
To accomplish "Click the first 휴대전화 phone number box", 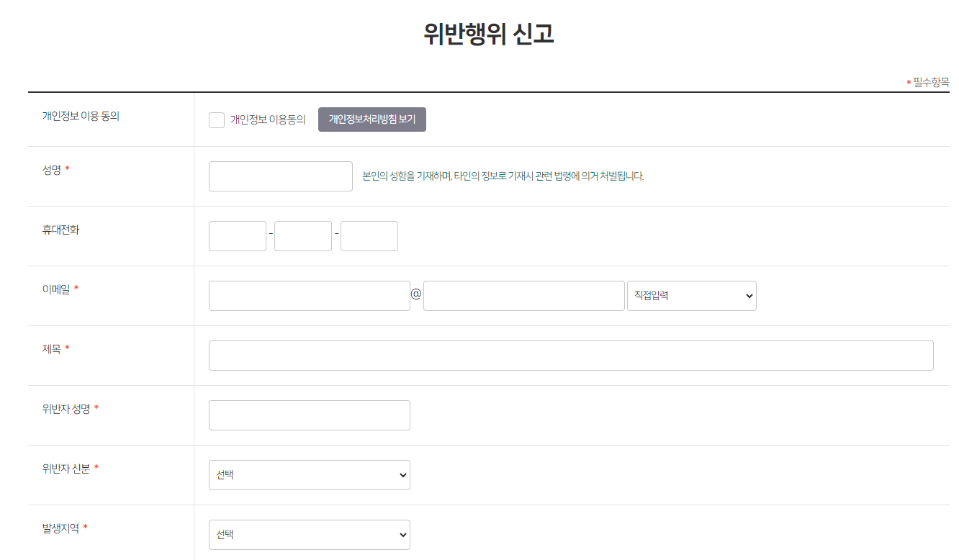I will 237,235.
